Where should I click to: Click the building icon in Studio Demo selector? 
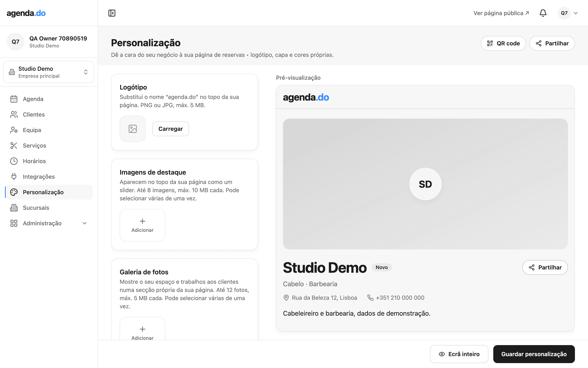pos(12,72)
